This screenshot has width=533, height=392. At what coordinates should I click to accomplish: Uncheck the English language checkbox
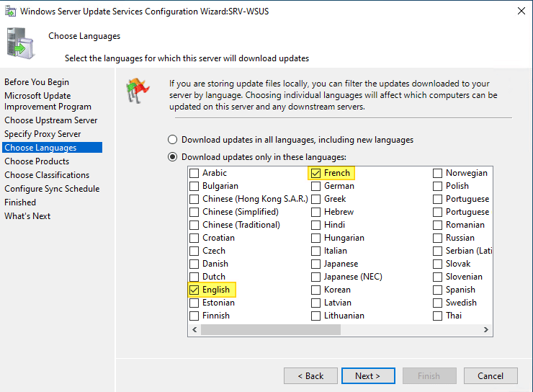coord(194,290)
